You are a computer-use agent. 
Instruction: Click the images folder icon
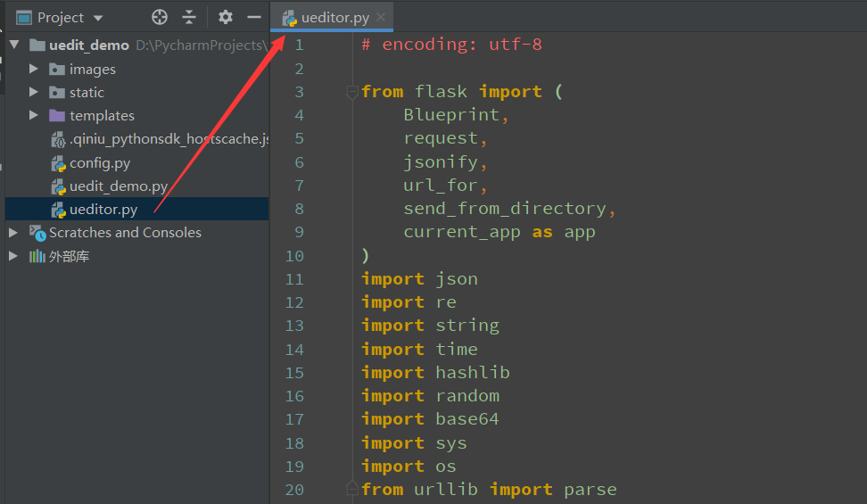click(57, 70)
